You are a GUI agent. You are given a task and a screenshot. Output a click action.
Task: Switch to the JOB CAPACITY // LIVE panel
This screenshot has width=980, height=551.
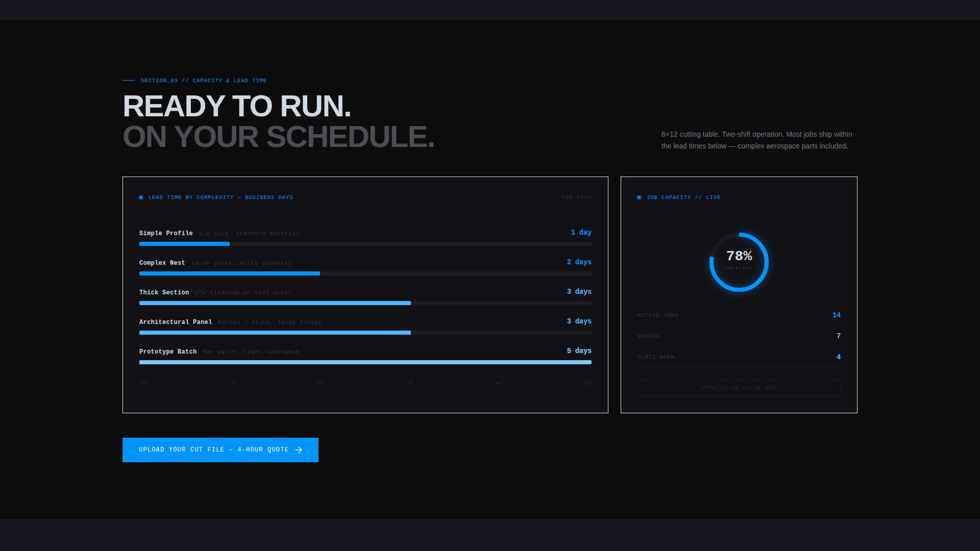683,197
